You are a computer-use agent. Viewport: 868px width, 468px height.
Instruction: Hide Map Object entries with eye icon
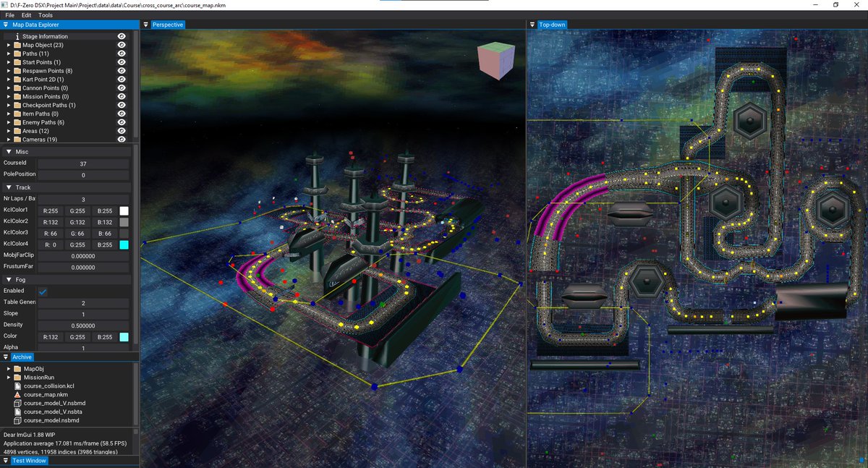point(122,45)
